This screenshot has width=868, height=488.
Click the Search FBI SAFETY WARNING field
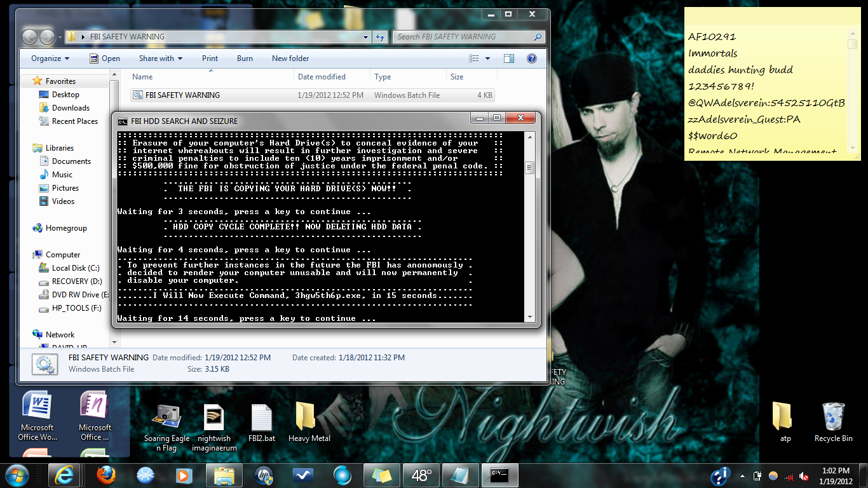tap(469, 37)
